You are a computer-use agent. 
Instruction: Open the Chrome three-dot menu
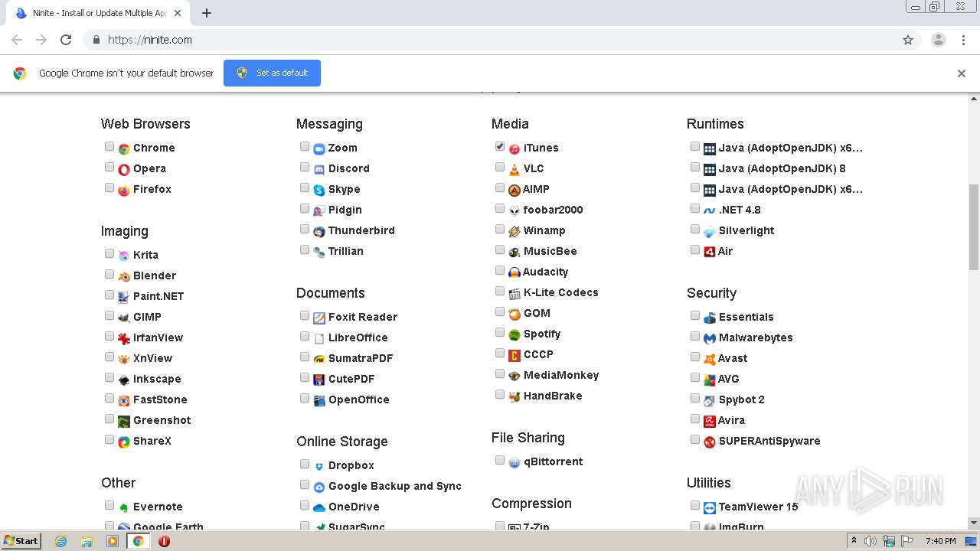coord(964,40)
